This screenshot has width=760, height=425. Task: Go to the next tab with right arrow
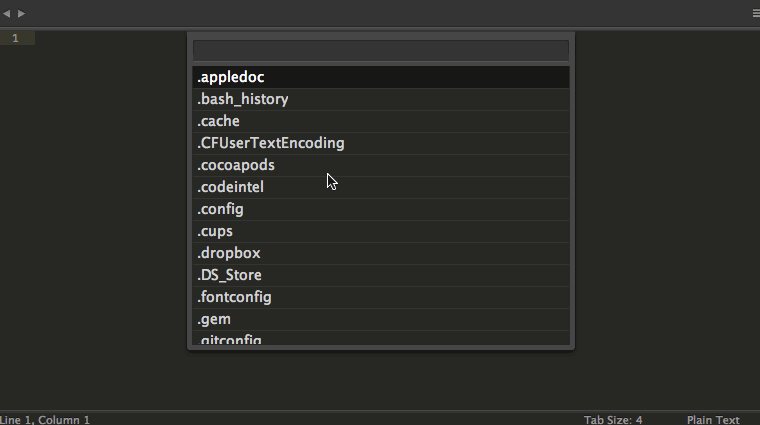click(x=21, y=14)
